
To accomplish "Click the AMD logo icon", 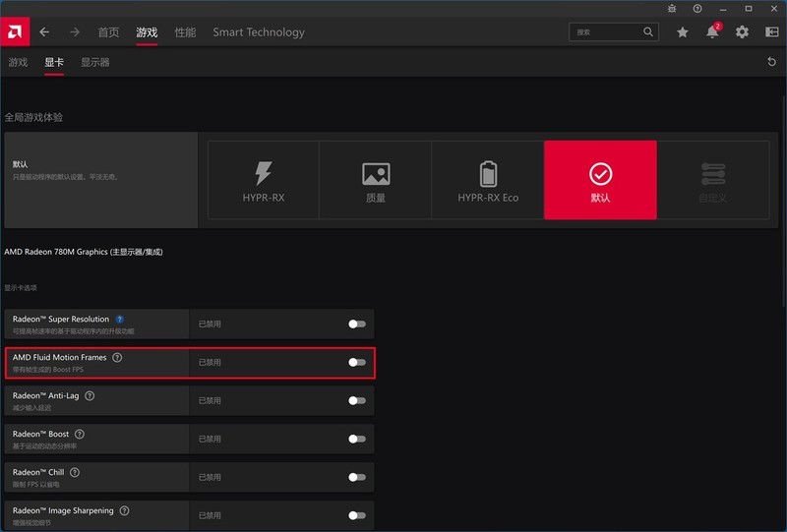I will pyautogui.click(x=15, y=32).
